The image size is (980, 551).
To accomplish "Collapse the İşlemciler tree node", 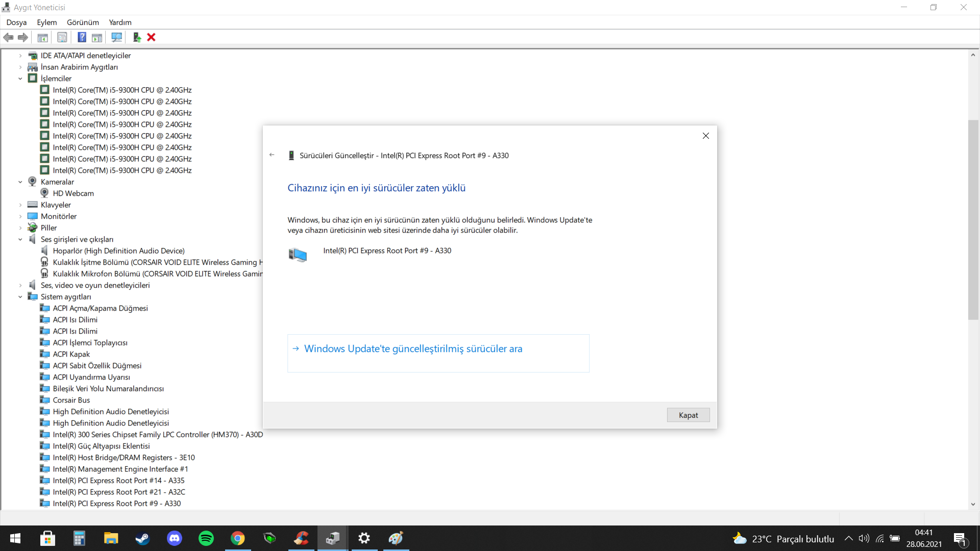I will (x=20, y=79).
